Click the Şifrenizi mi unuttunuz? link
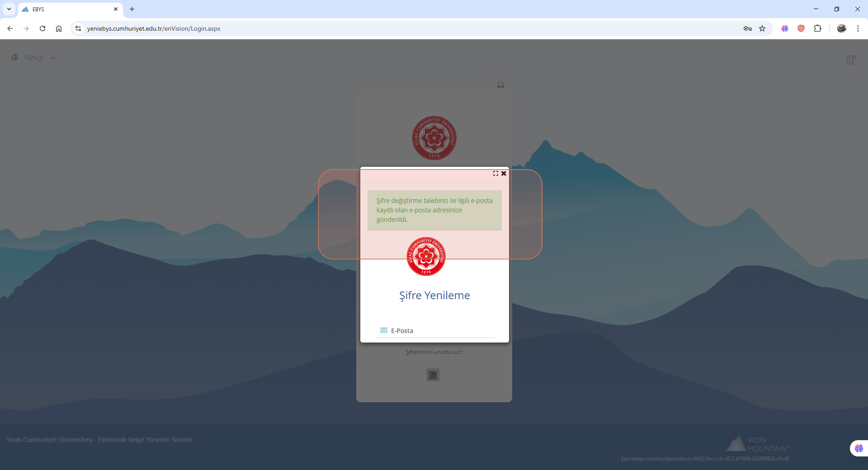The image size is (868, 470). click(x=434, y=352)
